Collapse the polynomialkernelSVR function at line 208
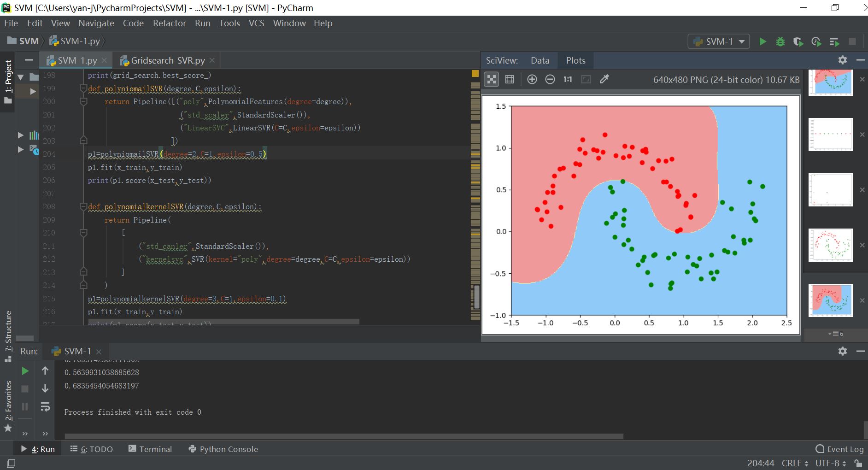 coord(83,206)
